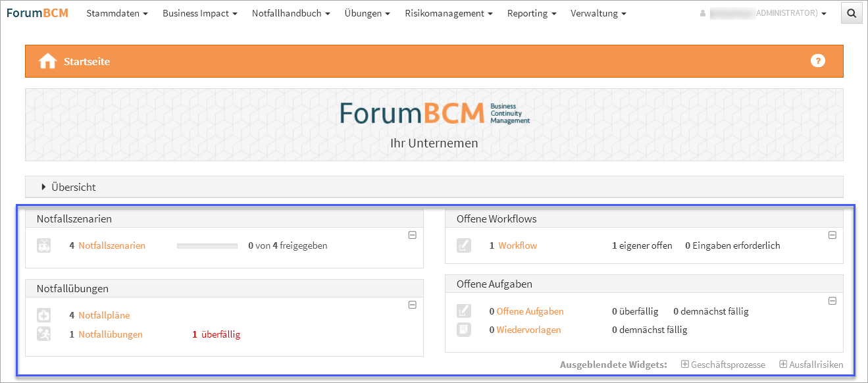Collapse the Offene Workflows widget

(x=832, y=235)
